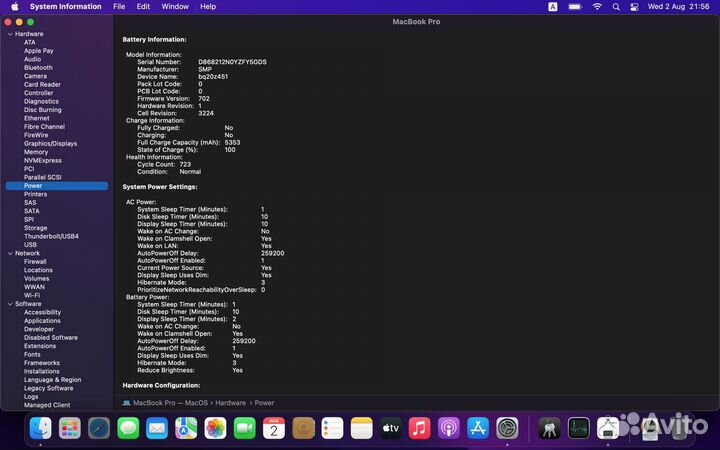
Task: Click the Cycle Count value 723
Action: click(185, 164)
